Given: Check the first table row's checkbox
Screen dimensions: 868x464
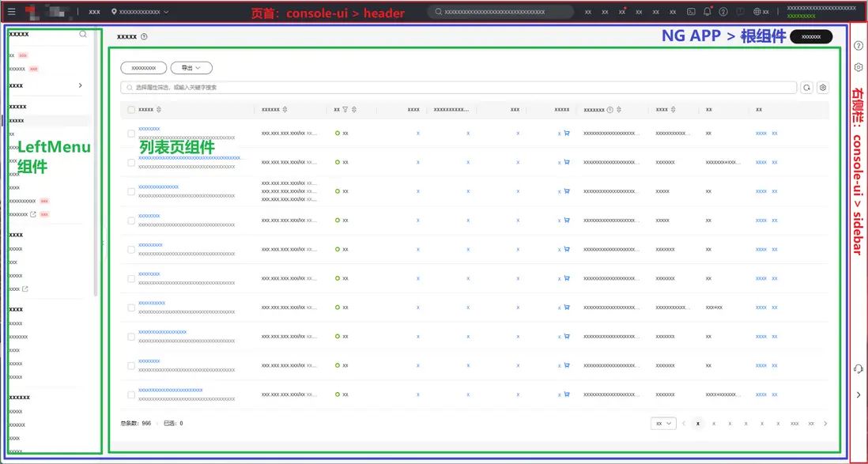Looking at the screenshot, I should (x=131, y=134).
